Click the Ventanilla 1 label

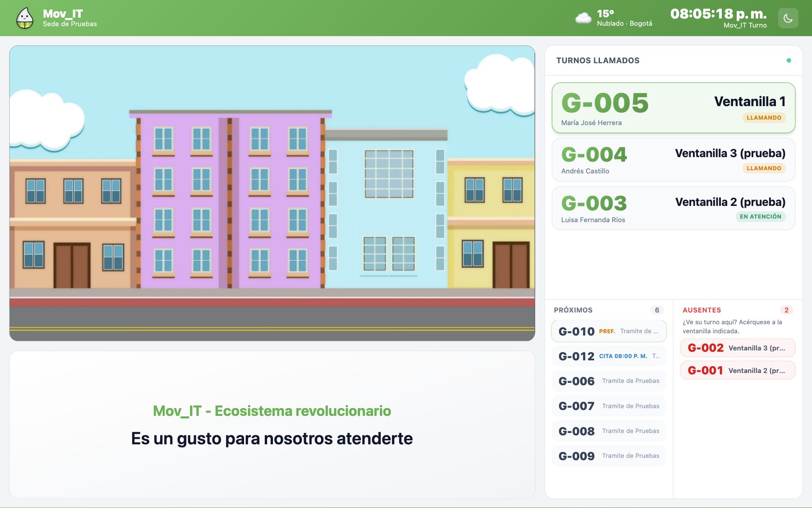[750, 102]
